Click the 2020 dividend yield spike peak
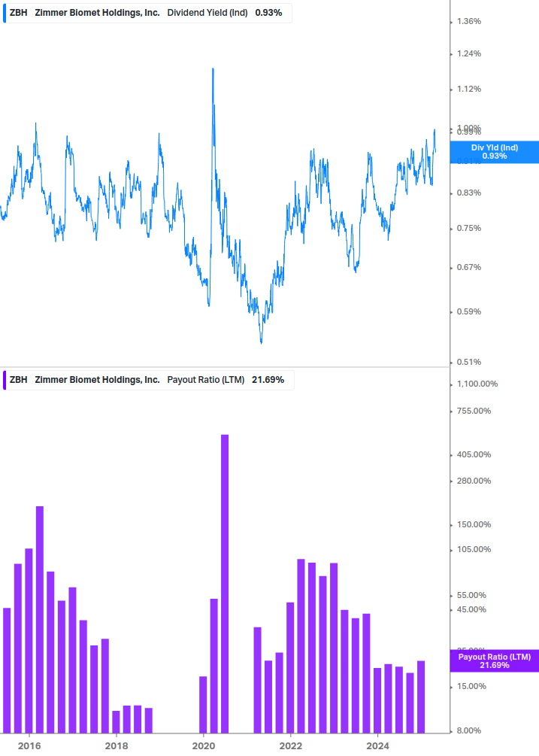The width and height of the screenshot is (539, 756). (213, 69)
